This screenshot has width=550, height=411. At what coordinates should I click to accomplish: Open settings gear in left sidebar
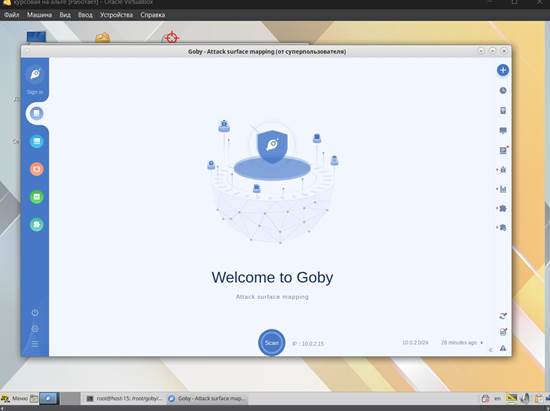click(x=35, y=329)
